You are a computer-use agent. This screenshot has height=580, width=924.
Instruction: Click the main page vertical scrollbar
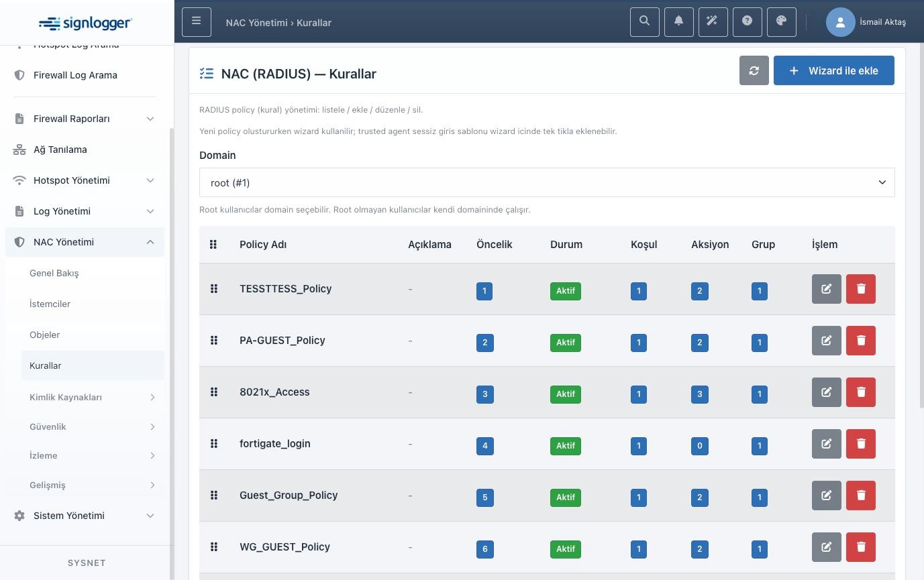click(x=921, y=225)
